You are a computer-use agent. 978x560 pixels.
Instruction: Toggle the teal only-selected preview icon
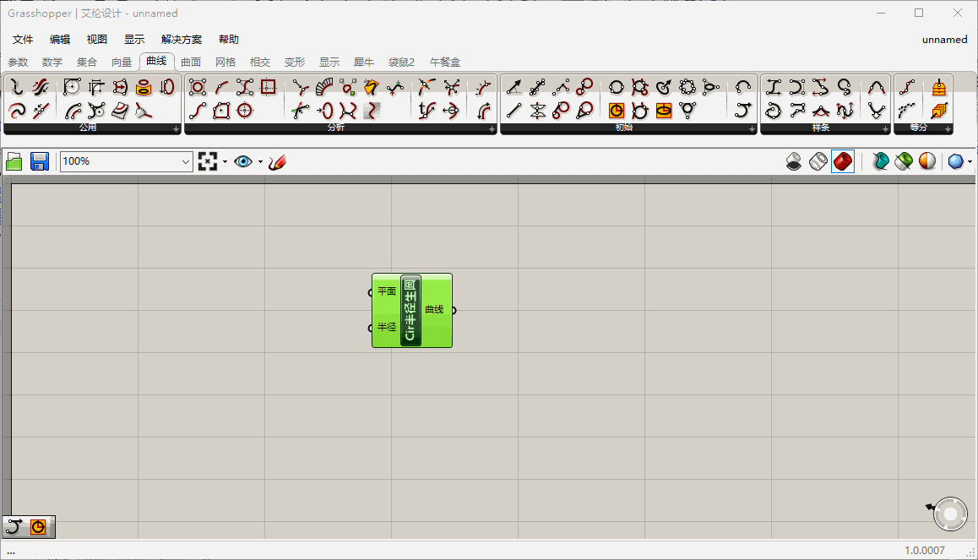click(880, 161)
